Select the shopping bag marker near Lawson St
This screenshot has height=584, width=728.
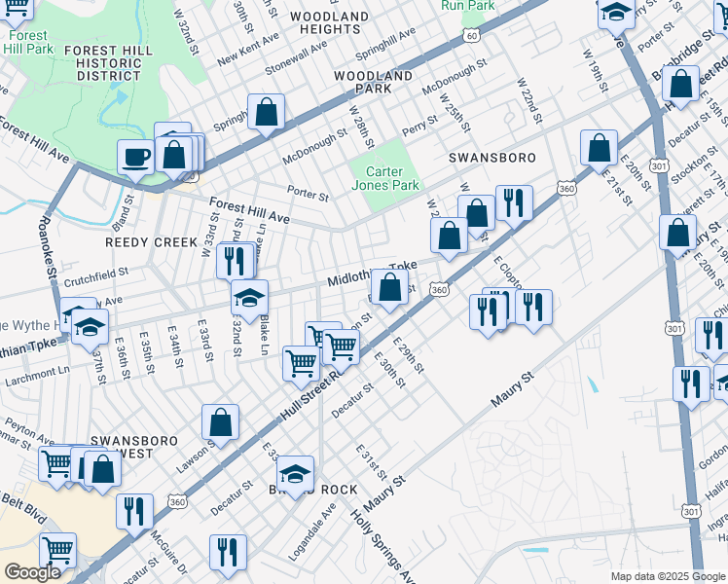coord(221,423)
